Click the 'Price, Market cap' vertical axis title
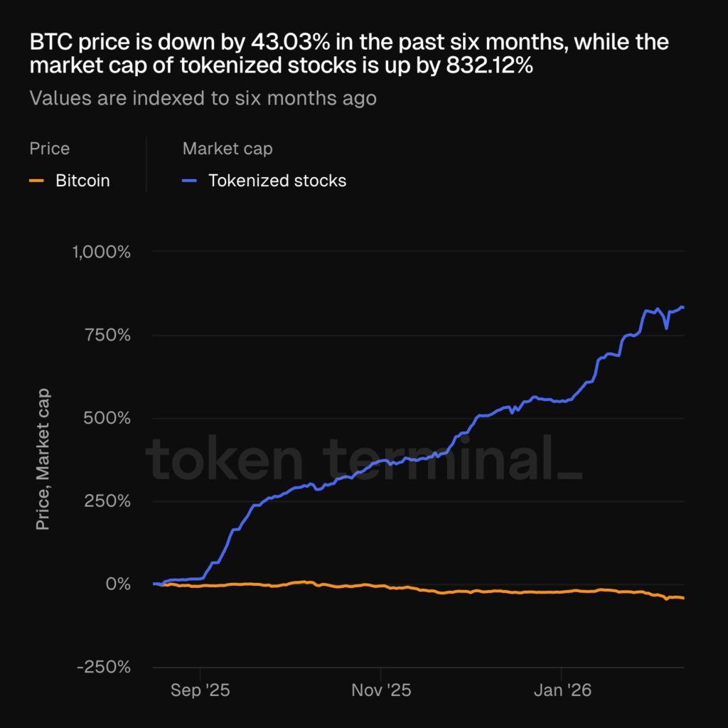This screenshot has width=728, height=728. pos(43,459)
